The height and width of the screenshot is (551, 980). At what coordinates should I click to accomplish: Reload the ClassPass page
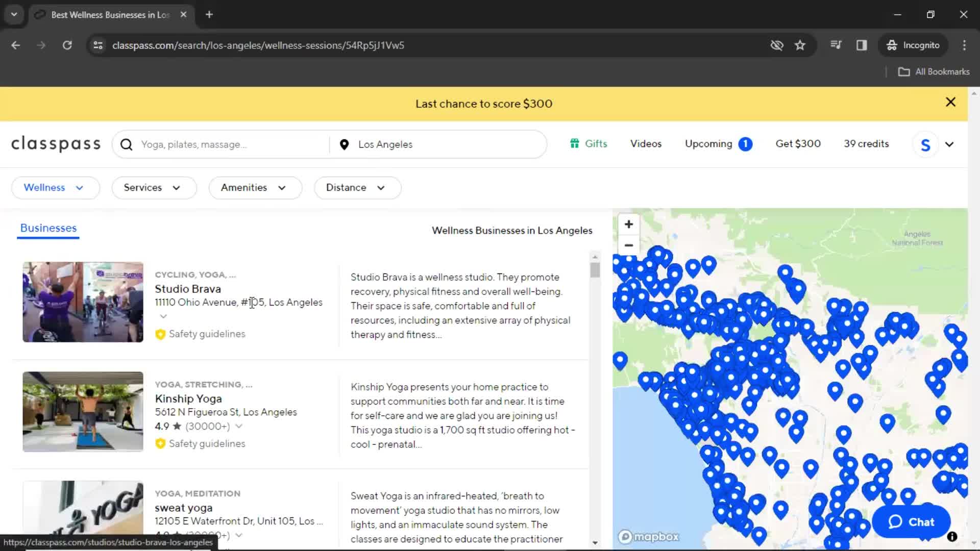(x=67, y=45)
